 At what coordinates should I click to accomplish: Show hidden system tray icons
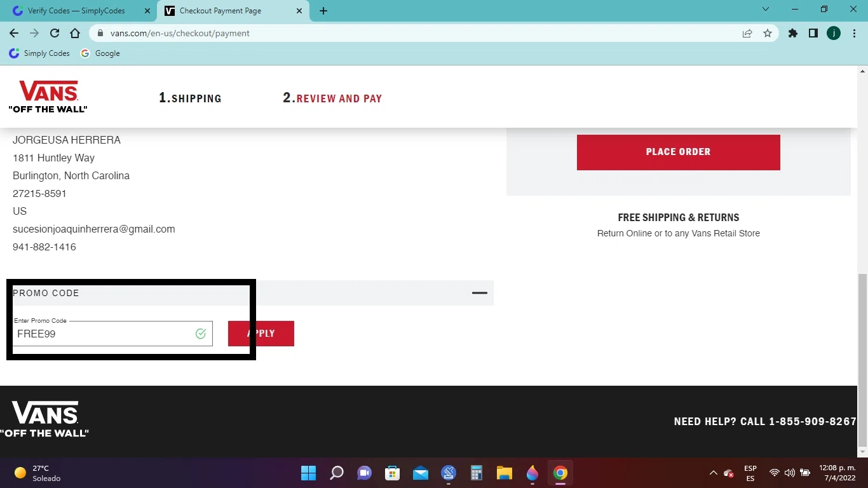coord(713,473)
